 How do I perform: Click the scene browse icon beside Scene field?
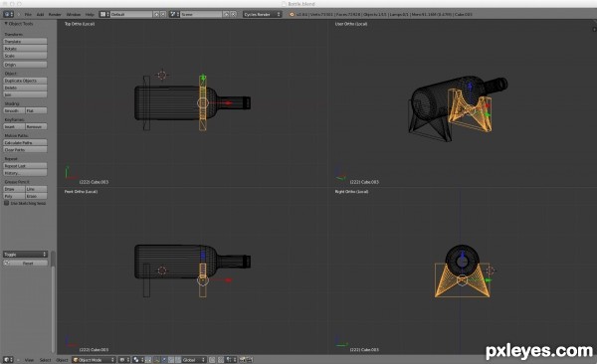(x=174, y=14)
